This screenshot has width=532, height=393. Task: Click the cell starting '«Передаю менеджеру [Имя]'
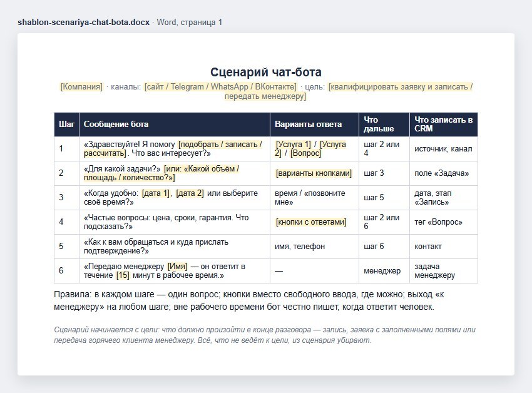175,271
